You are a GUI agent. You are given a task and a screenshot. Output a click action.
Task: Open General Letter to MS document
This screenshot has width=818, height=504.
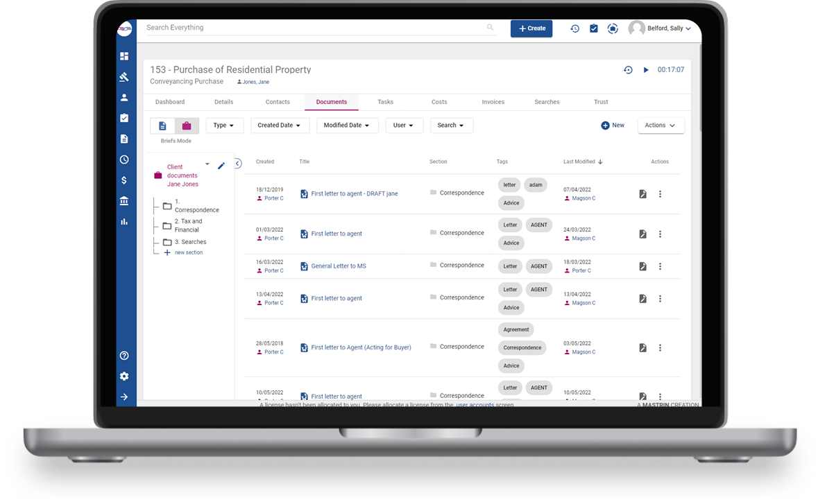coord(338,266)
